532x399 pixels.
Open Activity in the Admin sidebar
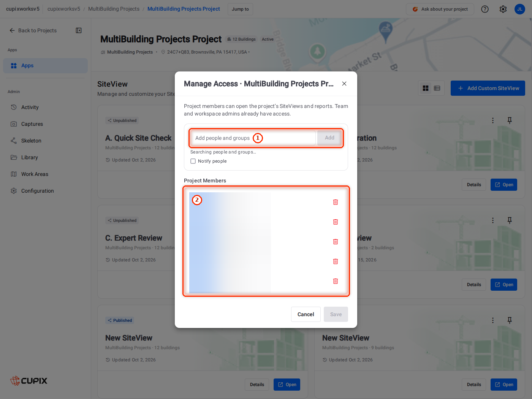(x=45, y=107)
